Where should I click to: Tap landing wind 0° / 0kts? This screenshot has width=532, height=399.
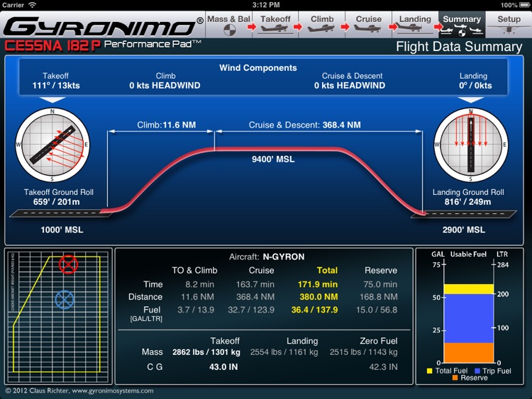[475, 86]
